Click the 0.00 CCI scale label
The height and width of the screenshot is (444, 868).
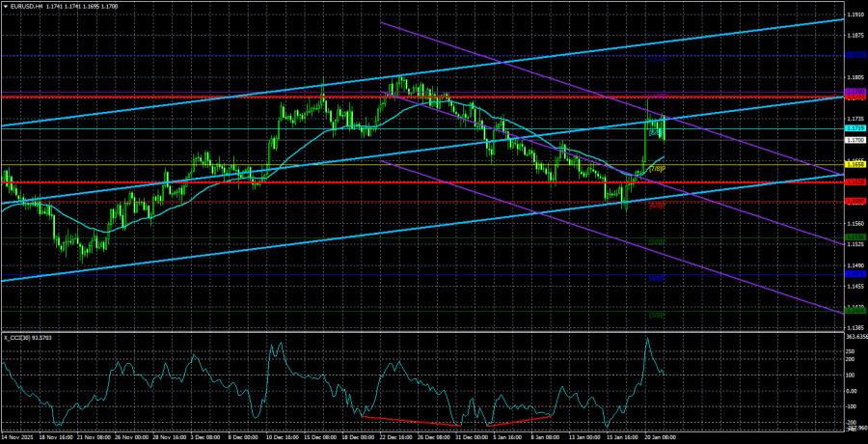click(853, 391)
